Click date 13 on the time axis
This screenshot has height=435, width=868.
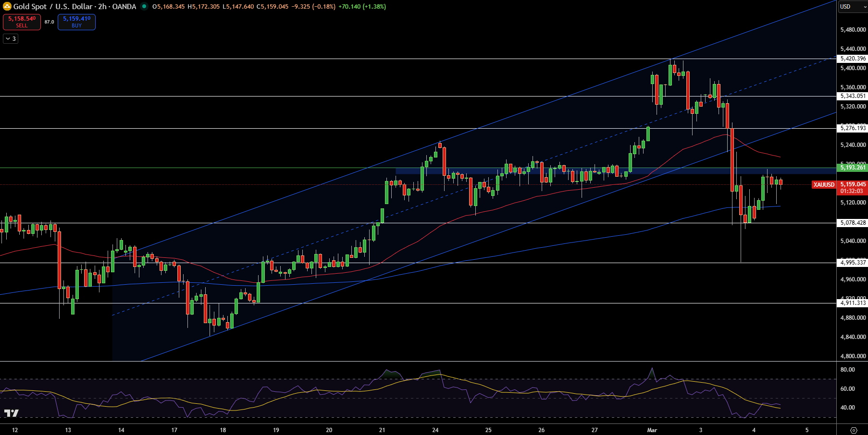68,430
